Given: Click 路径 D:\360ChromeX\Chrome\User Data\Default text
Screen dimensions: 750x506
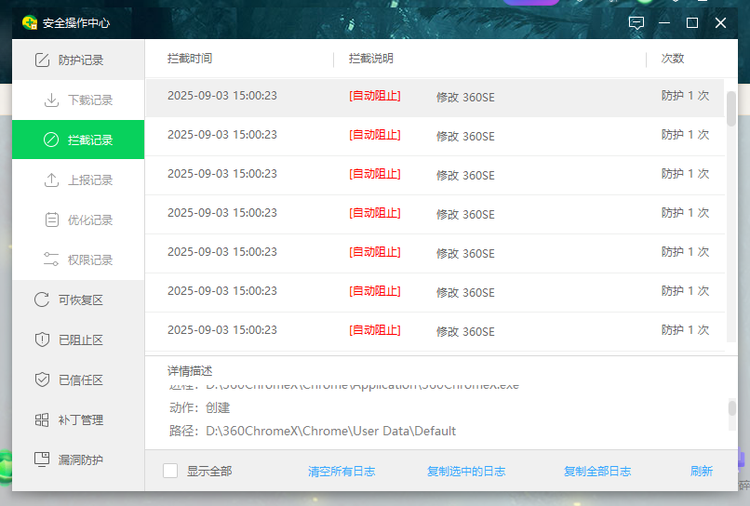Looking at the screenshot, I should point(312,431).
